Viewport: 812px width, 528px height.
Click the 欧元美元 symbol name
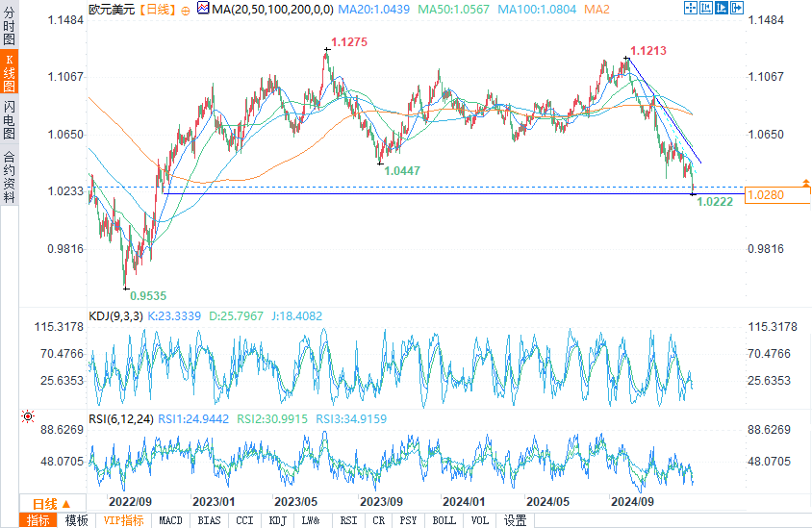pos(112,10)
